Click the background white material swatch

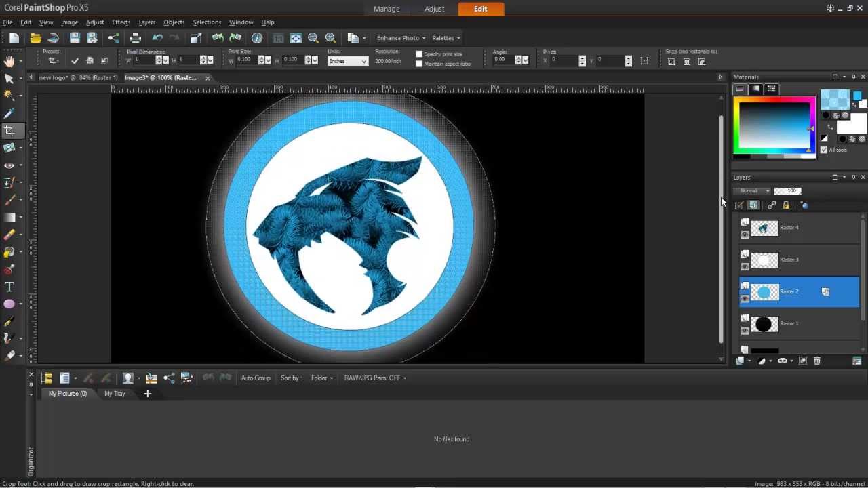point(852,124)
